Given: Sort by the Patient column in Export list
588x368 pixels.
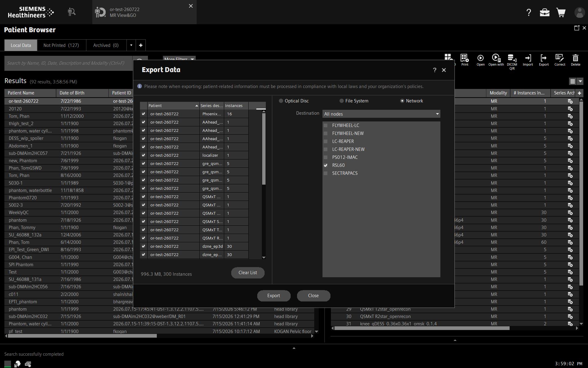Looking at the screenshot, I should [x=173, y=105].
